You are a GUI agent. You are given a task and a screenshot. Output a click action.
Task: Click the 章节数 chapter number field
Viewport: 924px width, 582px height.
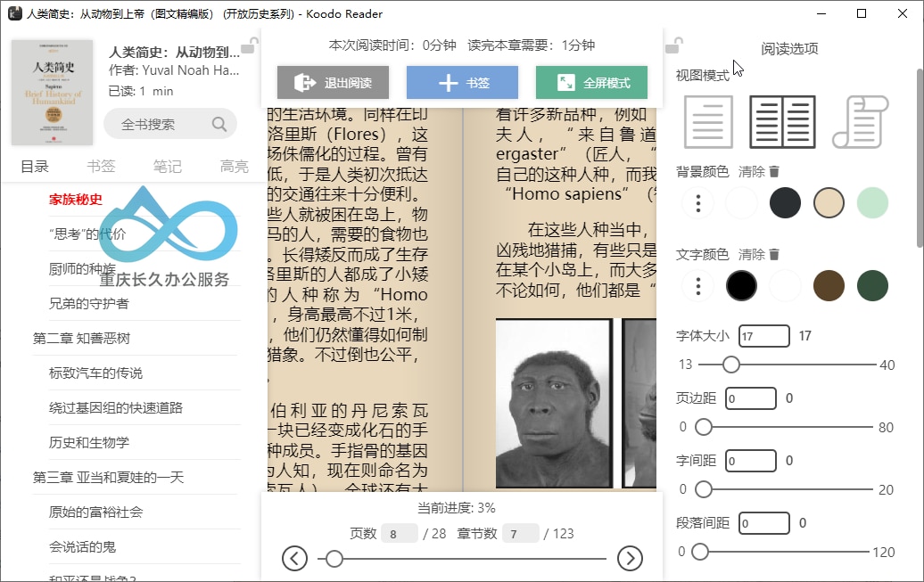click(x=520, y=534)
